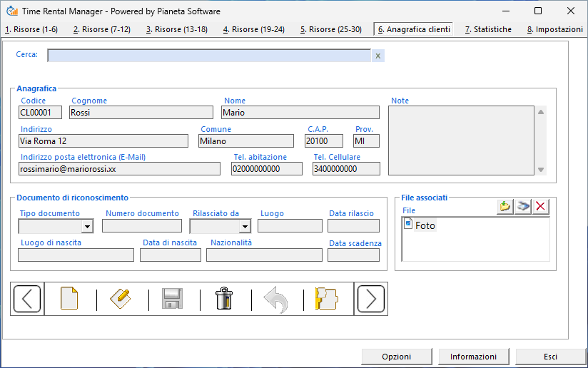Remove the associated file with red X
Image resolution: width=588 pixels, height=368 pixels.
tap(541, 207)
